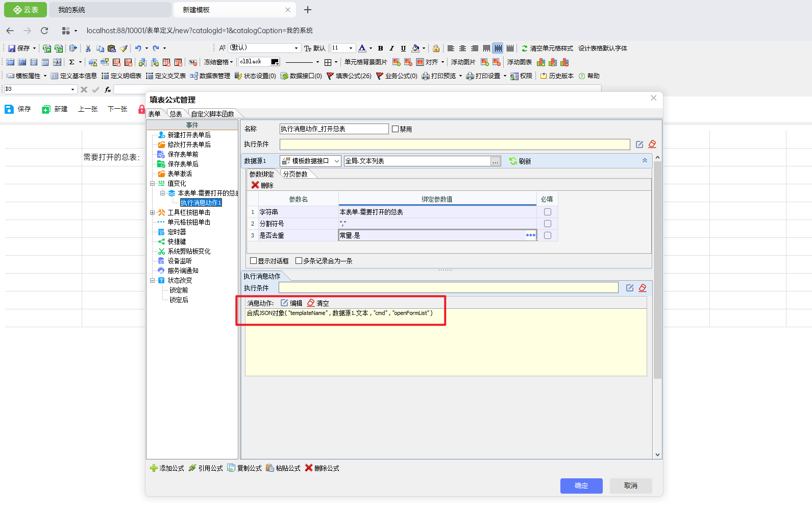The image size is (812, 511).
Task: Click the 取消 button
Action: (630, 485)
